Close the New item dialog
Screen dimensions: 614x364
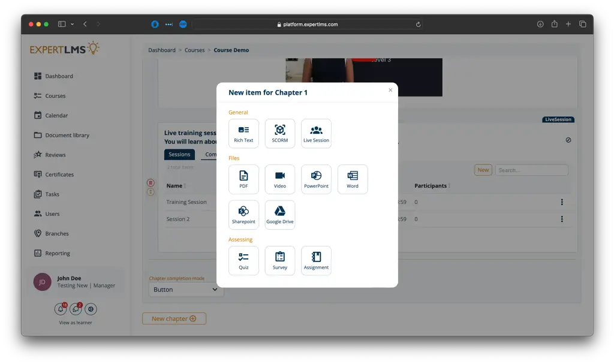[x=390, y=90]
